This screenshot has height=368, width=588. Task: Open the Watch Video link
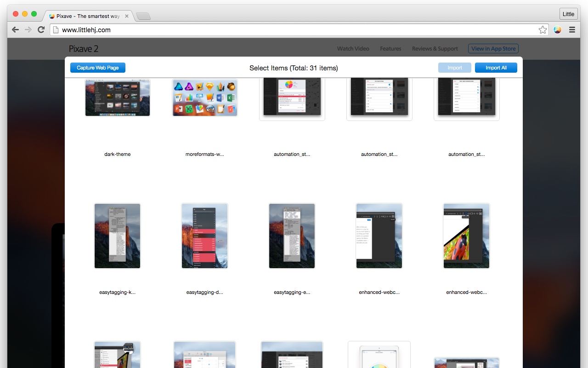click(353, 49)
